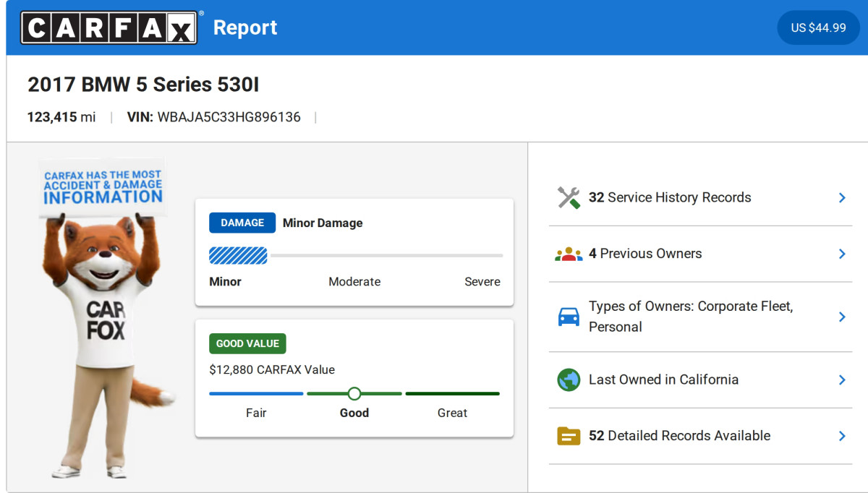Click the 2017 BMW 5 Series 530I title
Viewport: 868px width, 493px height.
(x=143, y=85)
